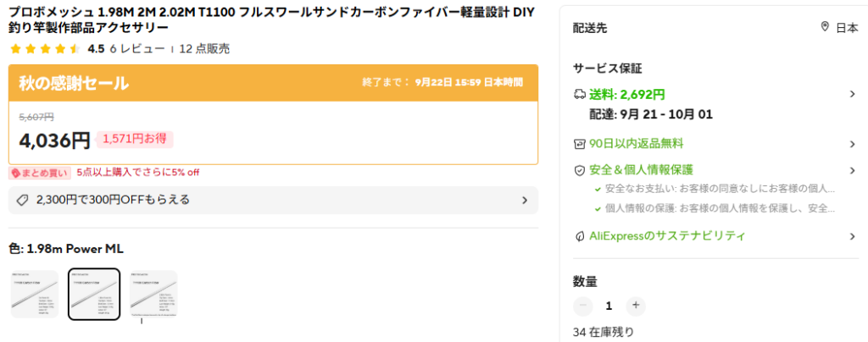Viewport: 868px width, 342px height.
Task: Increase quantity with the plus button
Action: (636, 306)
